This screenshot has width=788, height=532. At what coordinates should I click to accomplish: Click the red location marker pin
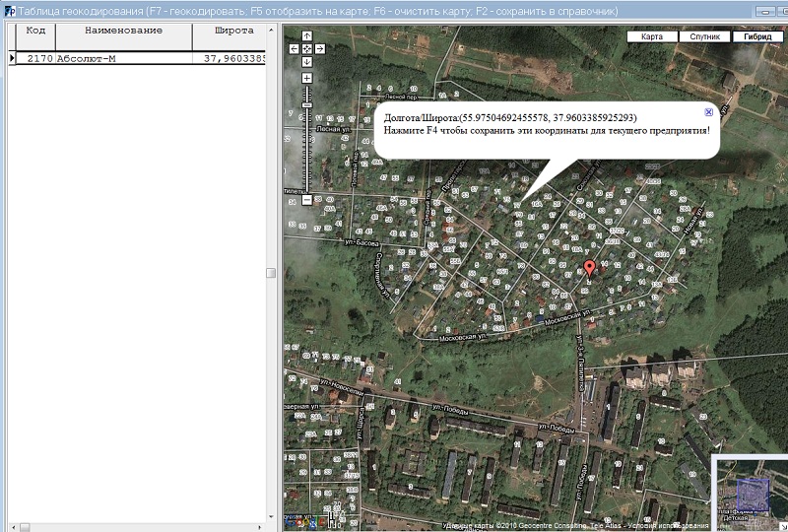tap(589, 268)
